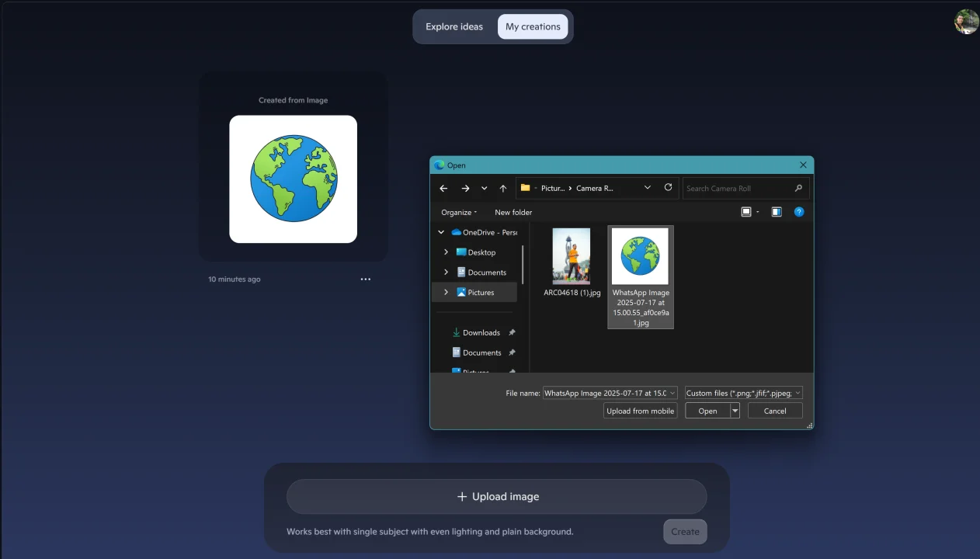
Task: Expand the Pictures tree node
Action: (446, 293)
